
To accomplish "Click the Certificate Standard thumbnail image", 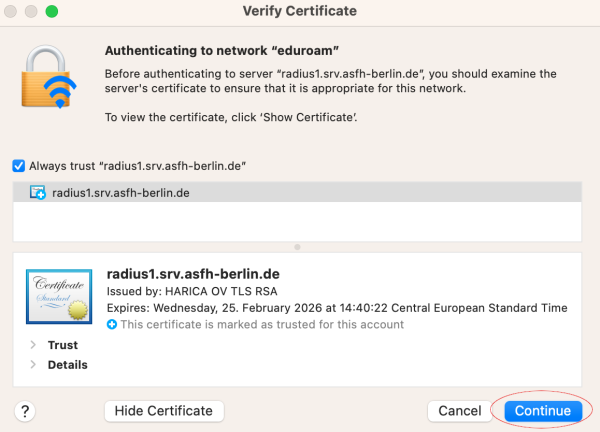I will click(59, 297).
